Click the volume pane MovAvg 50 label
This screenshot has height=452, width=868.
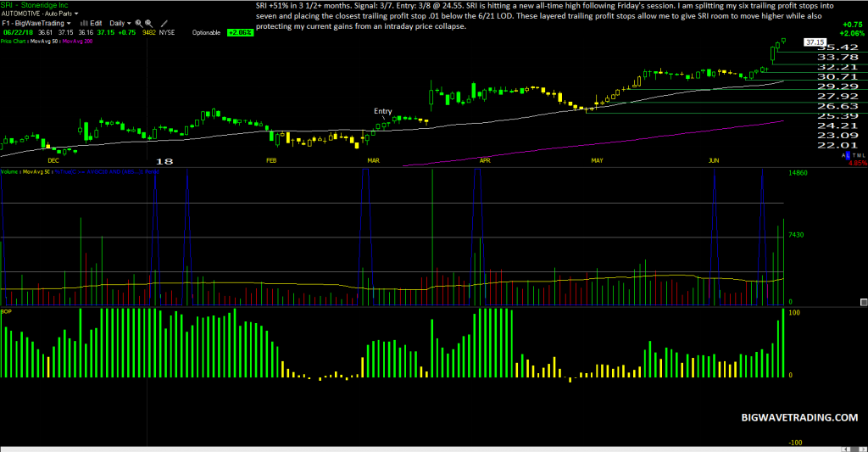coord(36,171)
